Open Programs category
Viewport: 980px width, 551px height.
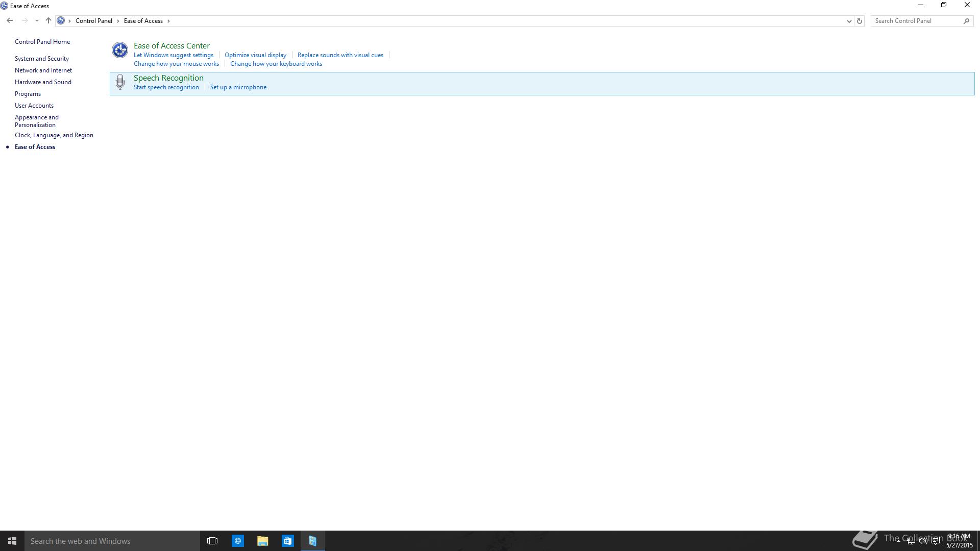click(x=28, y=94)
